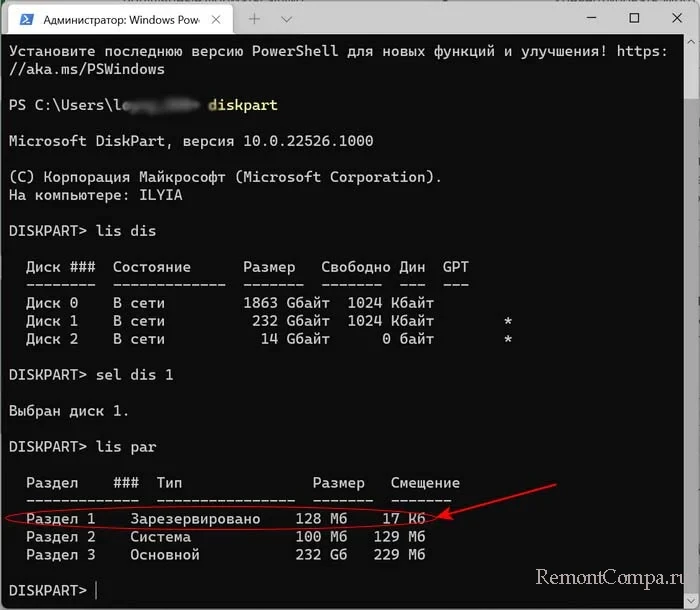Screen dimensions: 700x610
Task: Maximize the terminal window
Action: pyautogui.click(x=634, y=18)
